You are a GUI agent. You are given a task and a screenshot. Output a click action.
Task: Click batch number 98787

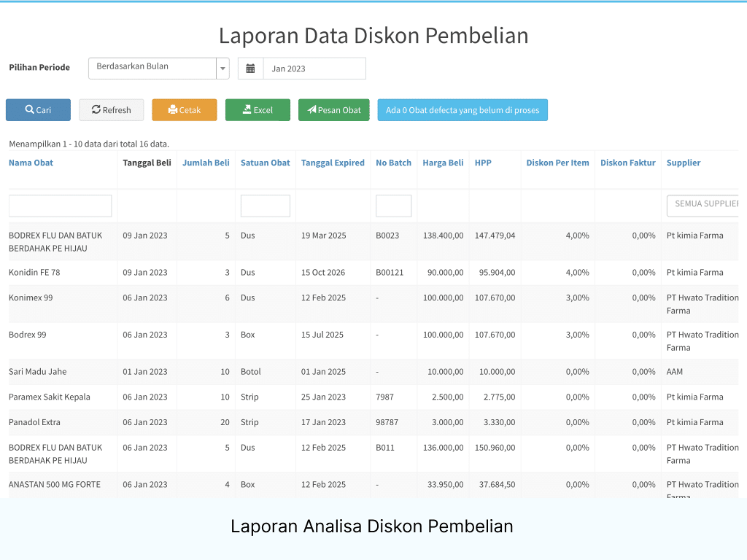(387, 422)
